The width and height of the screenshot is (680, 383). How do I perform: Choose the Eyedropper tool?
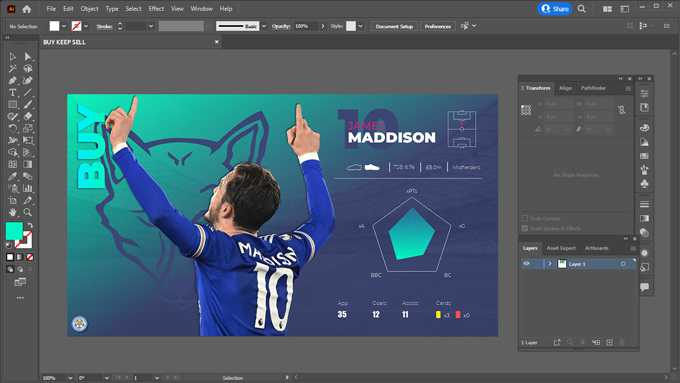click(x=13, y=176)
